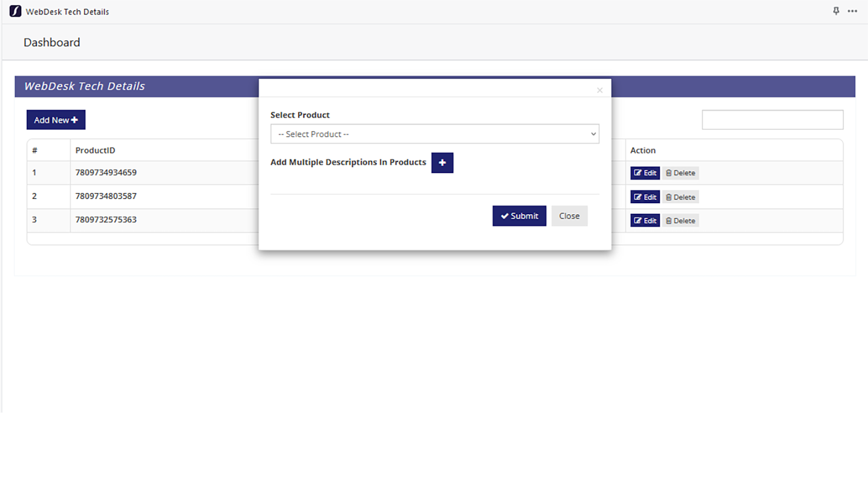This screenshot has height=488, width=868.
Task: Click the WebDesk Tech Details panel title
Action: coord(85,86)
